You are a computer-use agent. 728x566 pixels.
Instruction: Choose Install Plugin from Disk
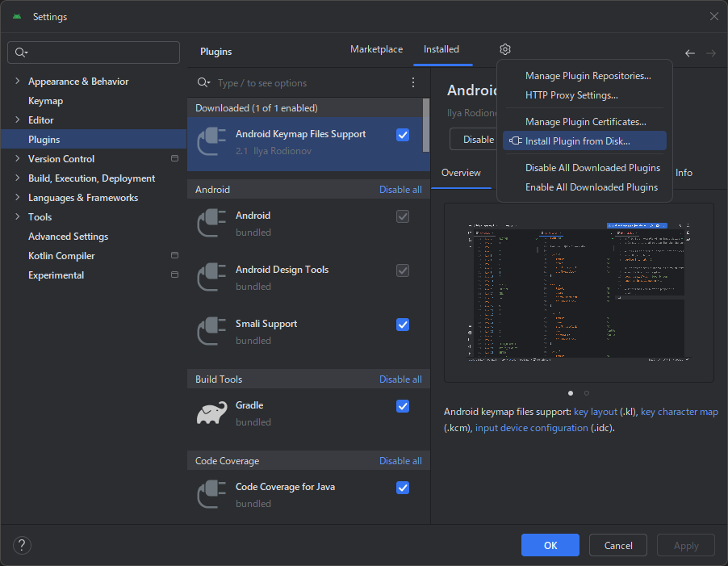click(577, 141)
